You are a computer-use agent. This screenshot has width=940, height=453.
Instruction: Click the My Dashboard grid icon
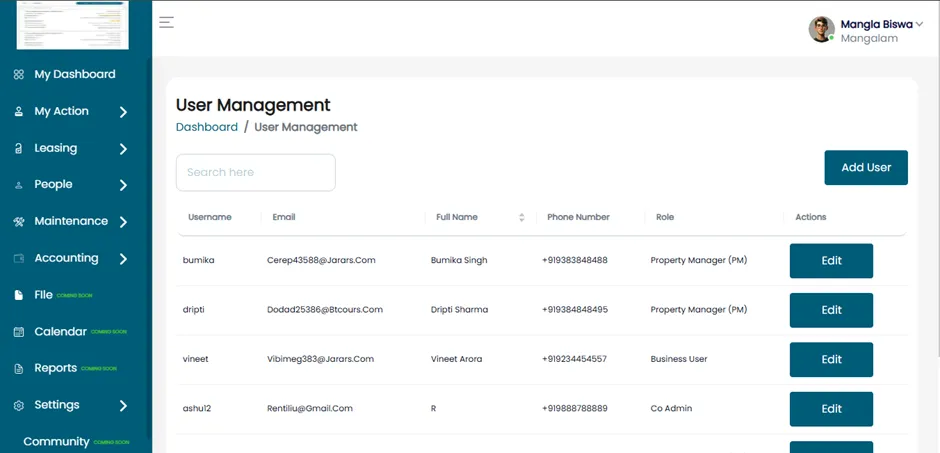pyautogui.click(x=19, y=75)
